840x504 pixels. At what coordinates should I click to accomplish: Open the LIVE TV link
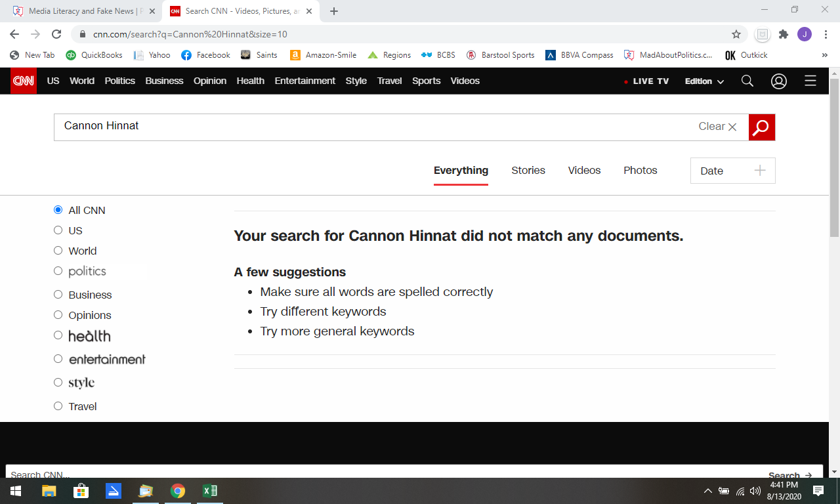pyautogui.click(x=646, y=81)
